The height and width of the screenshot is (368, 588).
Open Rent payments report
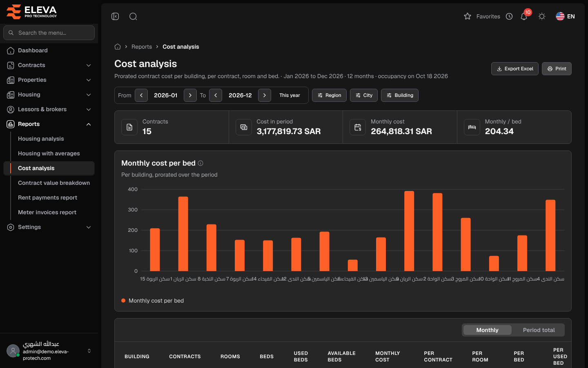(49, 197)
